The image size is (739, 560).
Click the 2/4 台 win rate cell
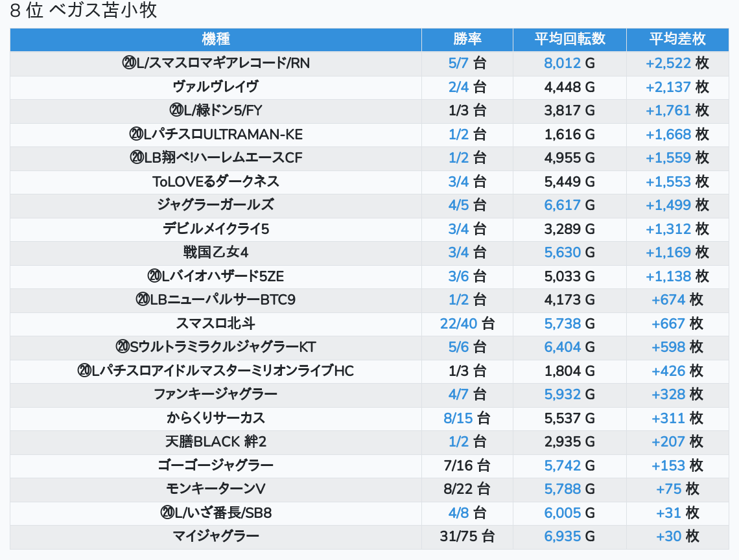pos(467,87)
